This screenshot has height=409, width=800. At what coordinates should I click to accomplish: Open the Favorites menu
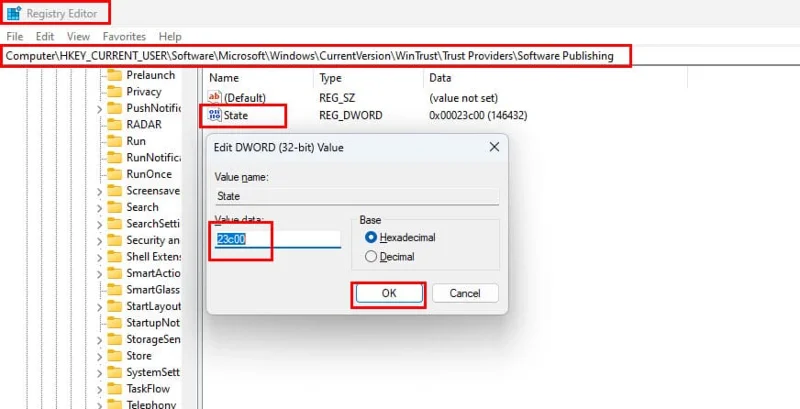tap(124, 37)
